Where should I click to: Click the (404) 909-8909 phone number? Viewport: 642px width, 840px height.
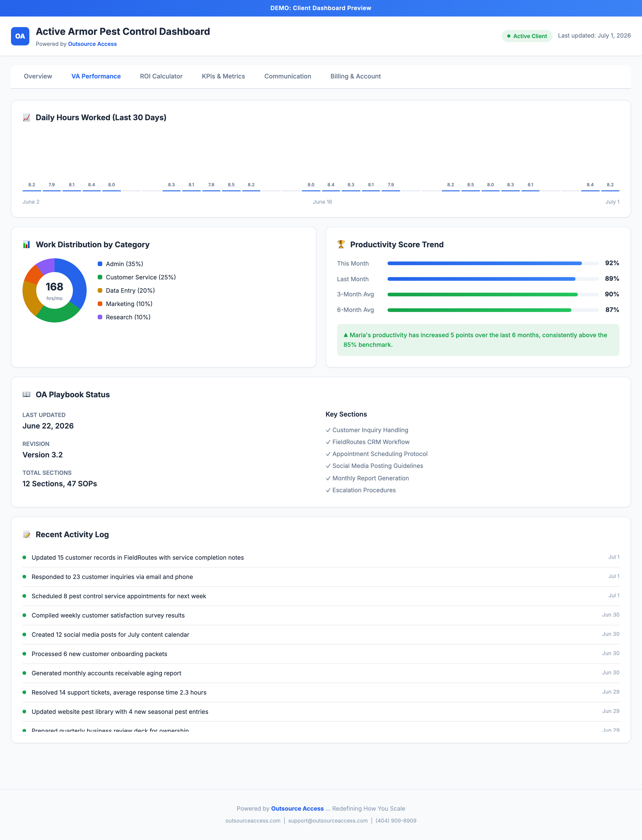tap(396, 821)
